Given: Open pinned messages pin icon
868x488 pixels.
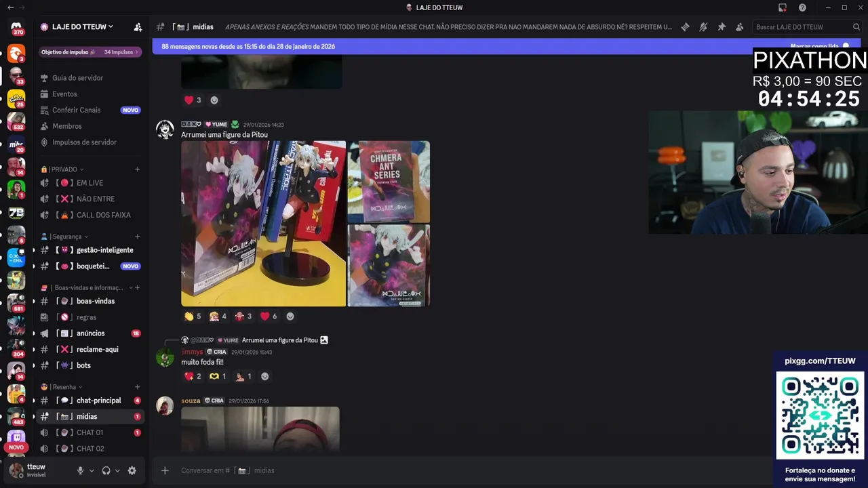Looking at the screenshot, I should pos(722,27).
